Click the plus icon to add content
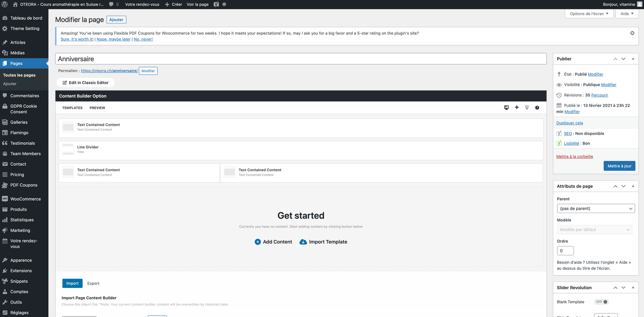The image size is (644, 317). [x=517, y=107]
